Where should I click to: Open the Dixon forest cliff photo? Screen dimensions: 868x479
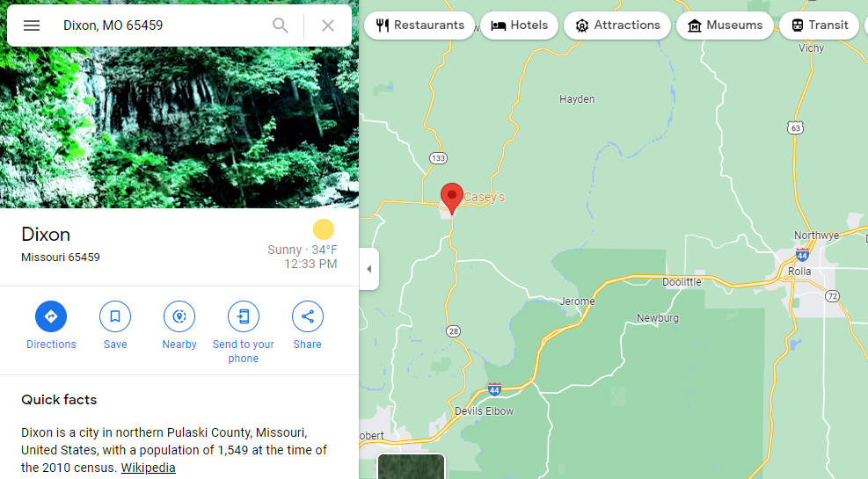coord(179,127)
